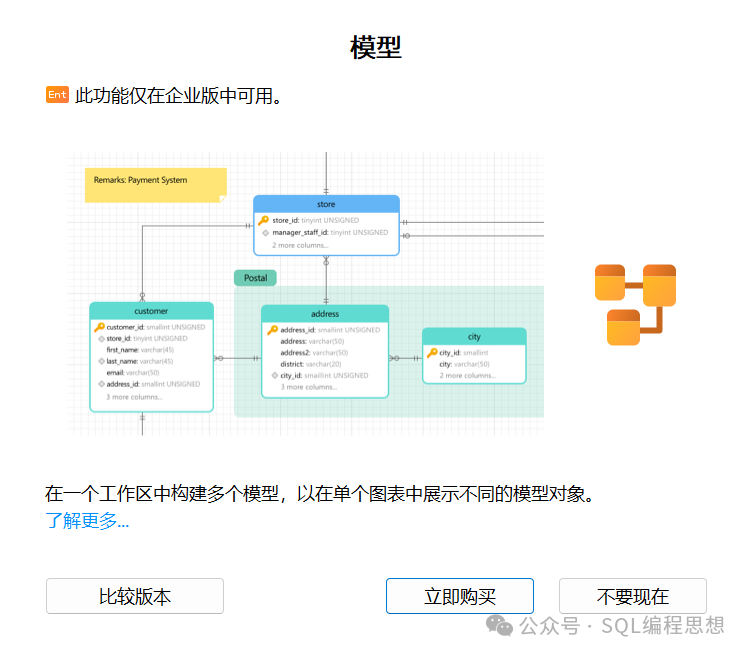Screen dimensions: 749x656
Task: Click the key icon beside address_id
Action: (x=272, y=330)
